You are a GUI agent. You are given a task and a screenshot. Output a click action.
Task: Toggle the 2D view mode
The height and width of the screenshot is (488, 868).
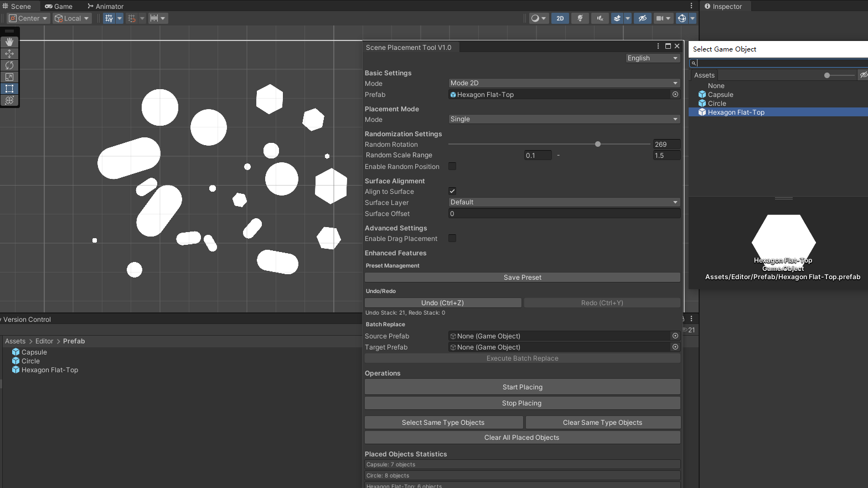coord(560,18)
